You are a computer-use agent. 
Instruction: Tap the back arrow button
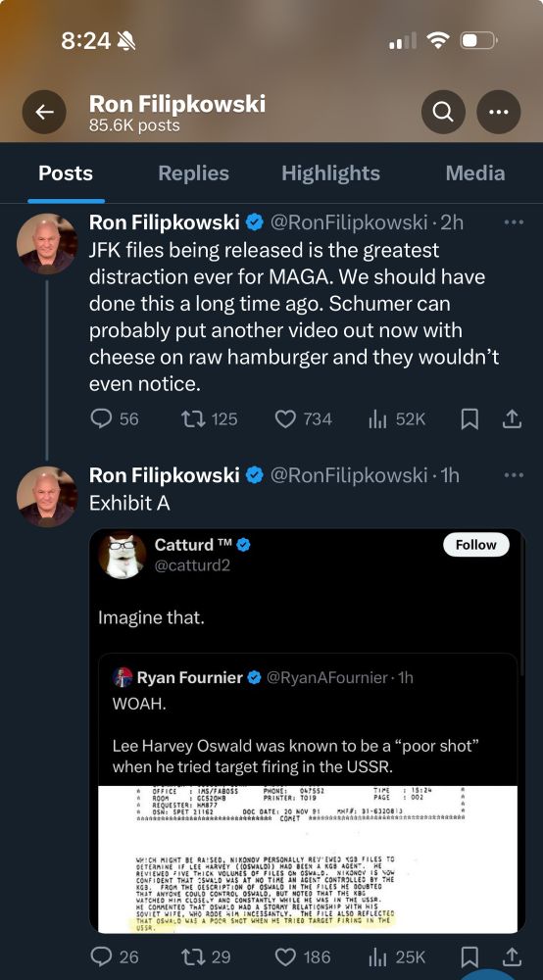tap(44, 112)
